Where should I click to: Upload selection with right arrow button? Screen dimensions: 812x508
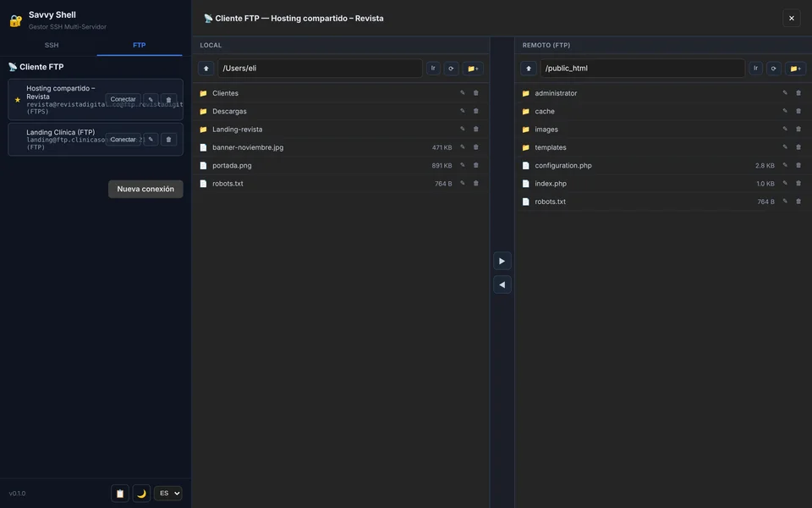(x=502, y=261)
